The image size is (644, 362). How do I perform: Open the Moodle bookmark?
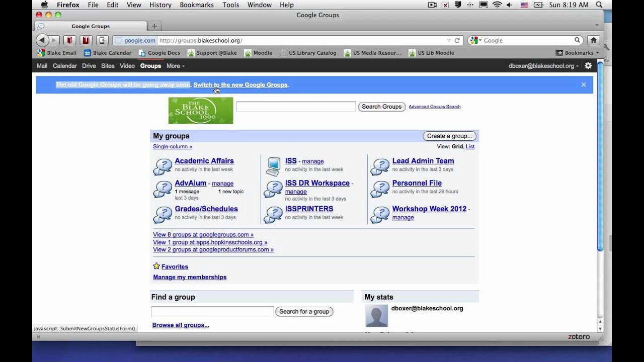[258, 53]
